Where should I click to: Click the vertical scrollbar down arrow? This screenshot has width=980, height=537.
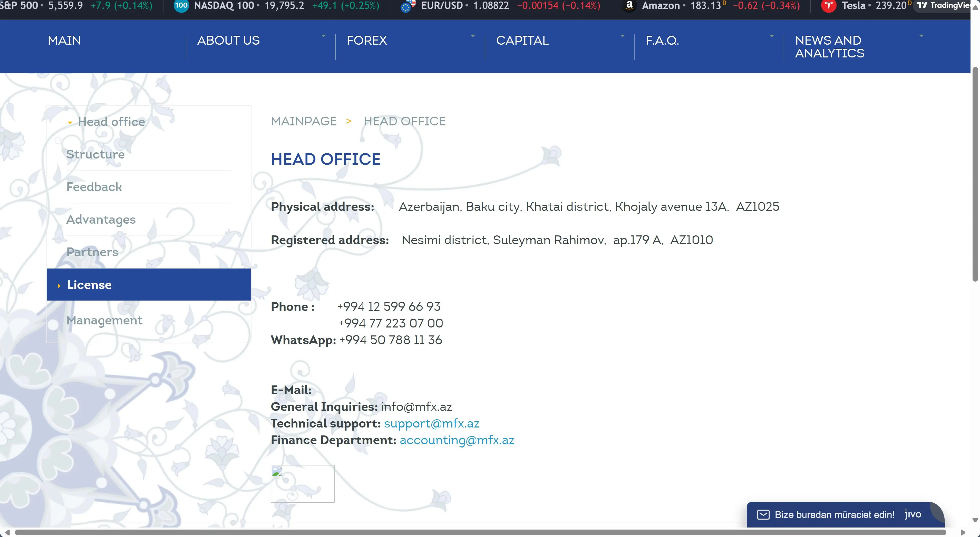(975, 520)
